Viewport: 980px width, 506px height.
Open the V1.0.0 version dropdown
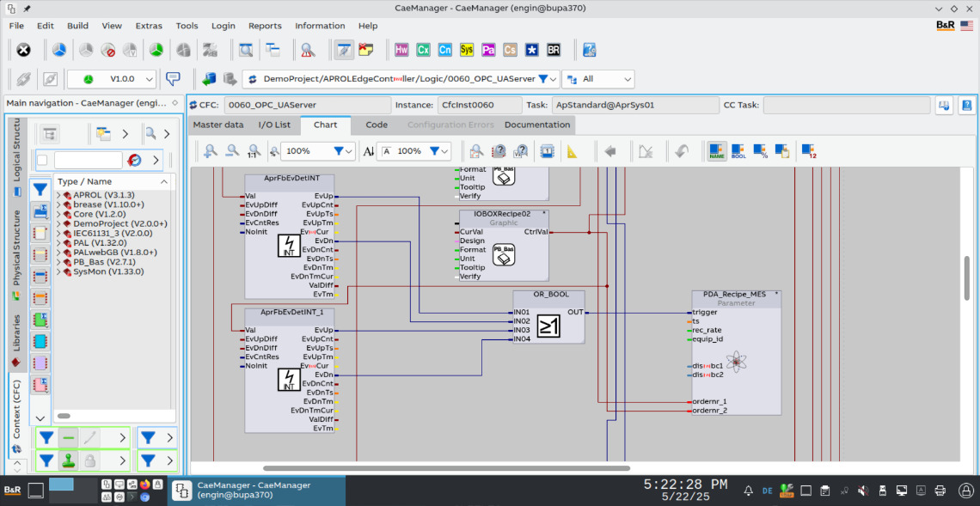click(x=112, y=79)
